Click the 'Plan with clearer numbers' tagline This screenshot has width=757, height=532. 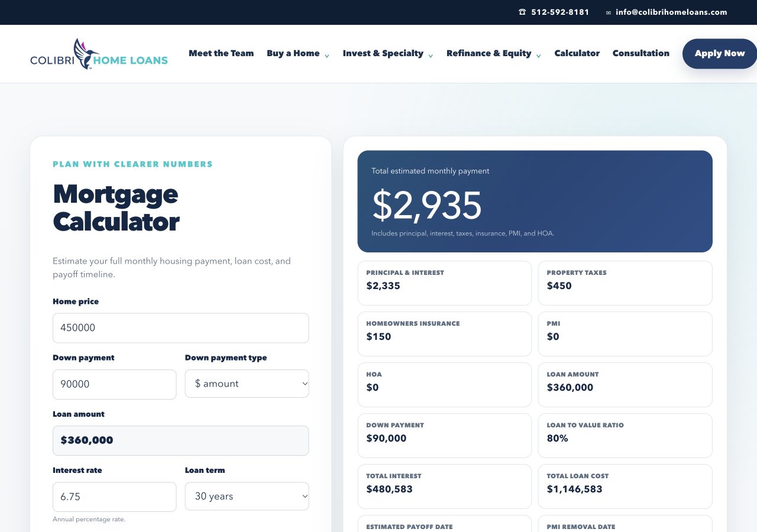click(132, 164)
